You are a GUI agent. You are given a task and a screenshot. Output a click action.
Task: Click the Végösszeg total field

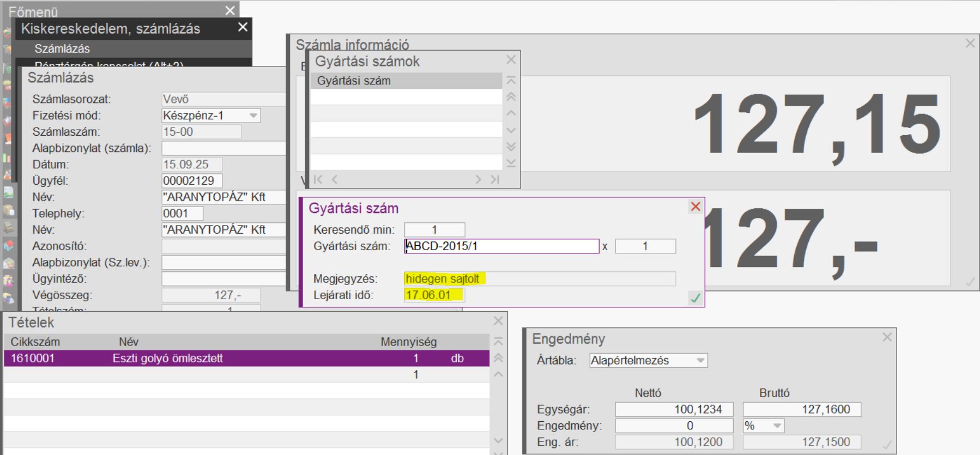point(211,295)
